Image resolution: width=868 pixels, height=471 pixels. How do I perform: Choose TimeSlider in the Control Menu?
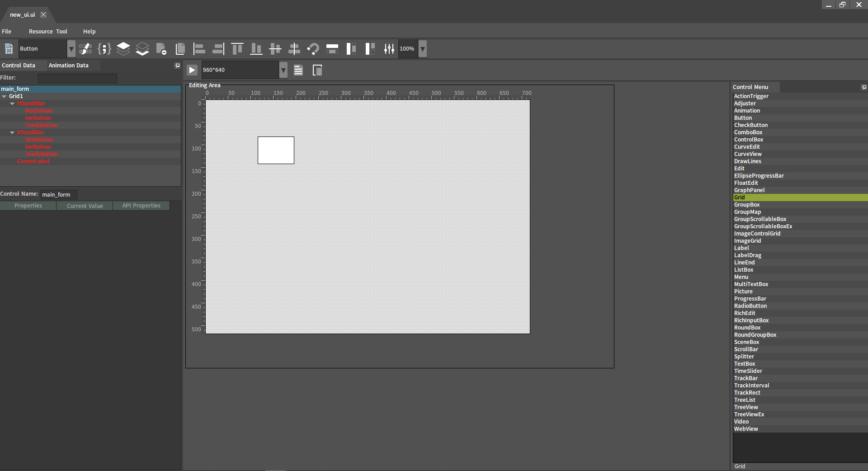point(800,371)
